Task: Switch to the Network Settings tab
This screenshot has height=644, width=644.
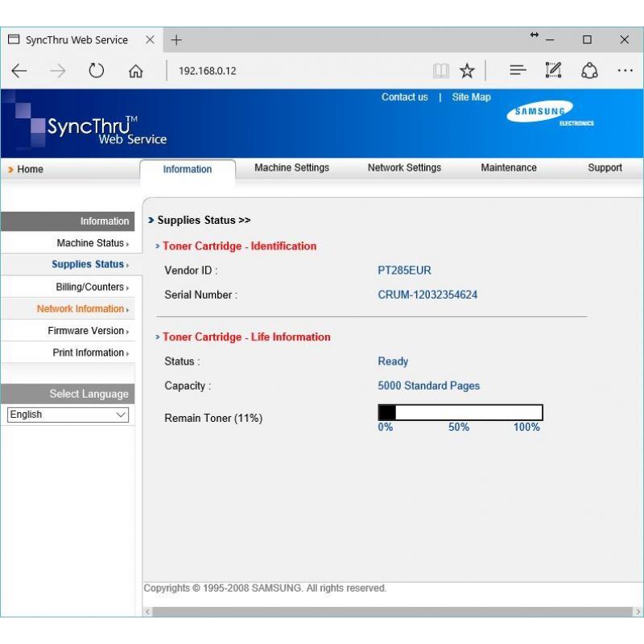Action: pyautogui.click(x=404, y=167)
